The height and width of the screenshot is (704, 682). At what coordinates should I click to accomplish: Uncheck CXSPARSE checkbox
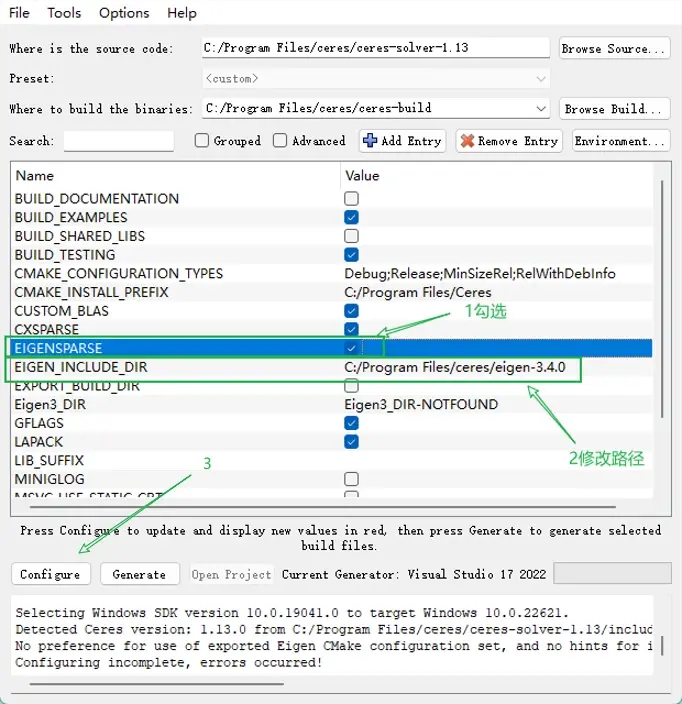pyautogui.click(x=351, y=330)
